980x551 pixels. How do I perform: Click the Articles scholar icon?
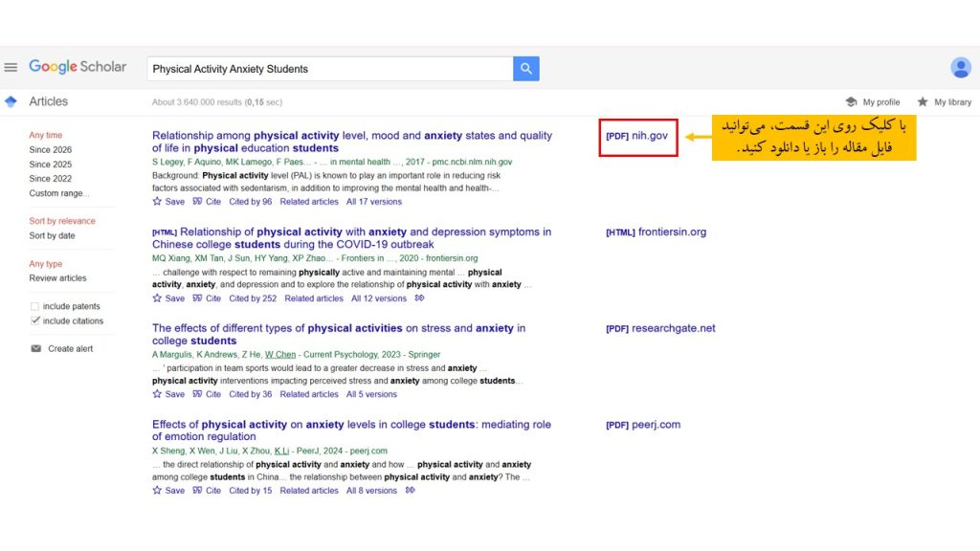pos(11,101)
